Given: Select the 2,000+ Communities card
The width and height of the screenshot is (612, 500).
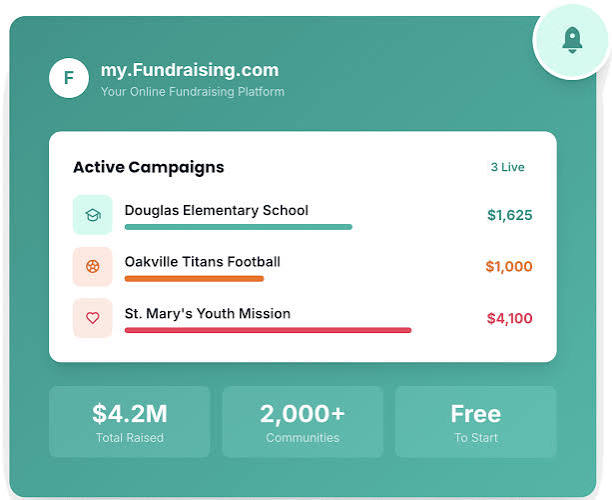Looking at the screenshot, I should tap(302, 422).
